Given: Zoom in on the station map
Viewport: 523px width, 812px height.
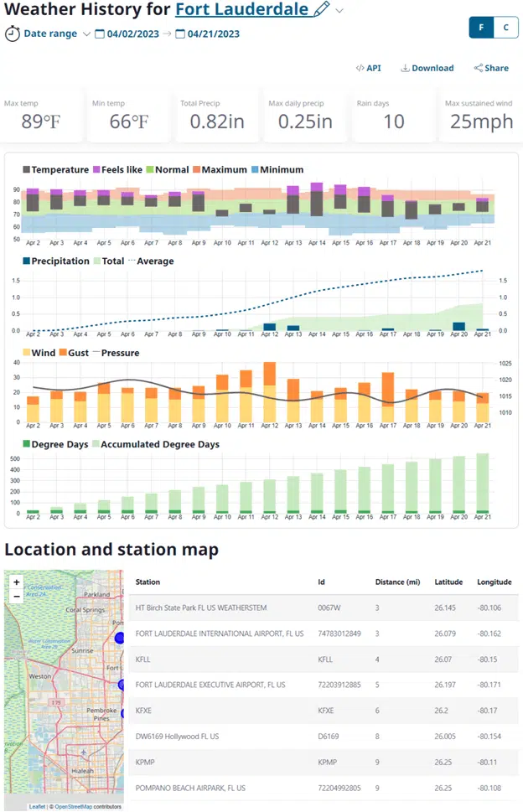Looking at the screenshot, I should point(16,582).
